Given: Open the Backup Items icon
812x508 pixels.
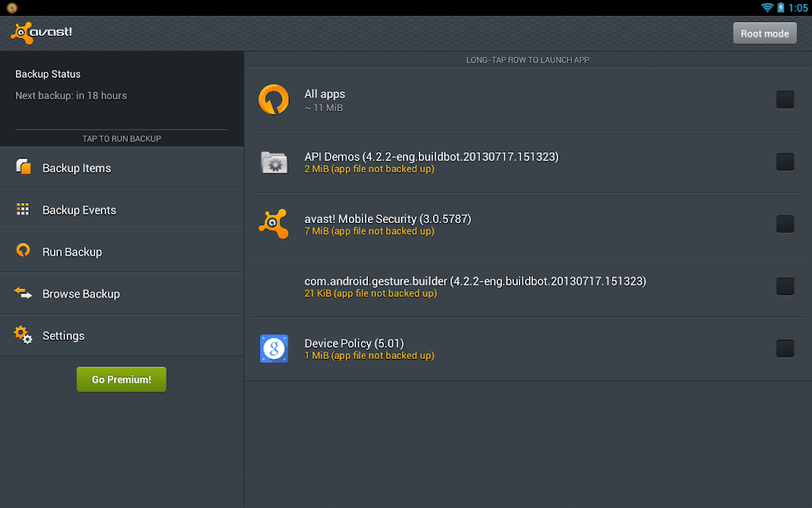Looking at the screenshot, I should (23, 167).
